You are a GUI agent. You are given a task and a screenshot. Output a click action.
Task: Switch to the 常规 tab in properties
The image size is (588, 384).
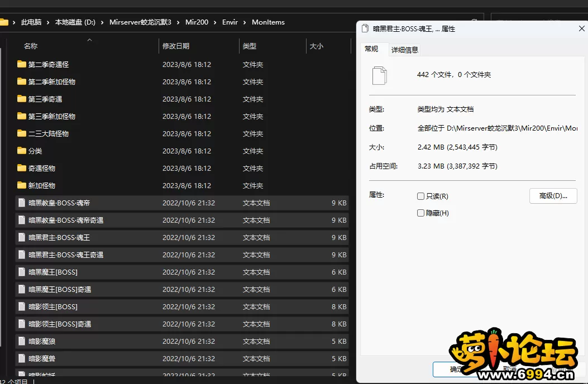tap(372, 49)
